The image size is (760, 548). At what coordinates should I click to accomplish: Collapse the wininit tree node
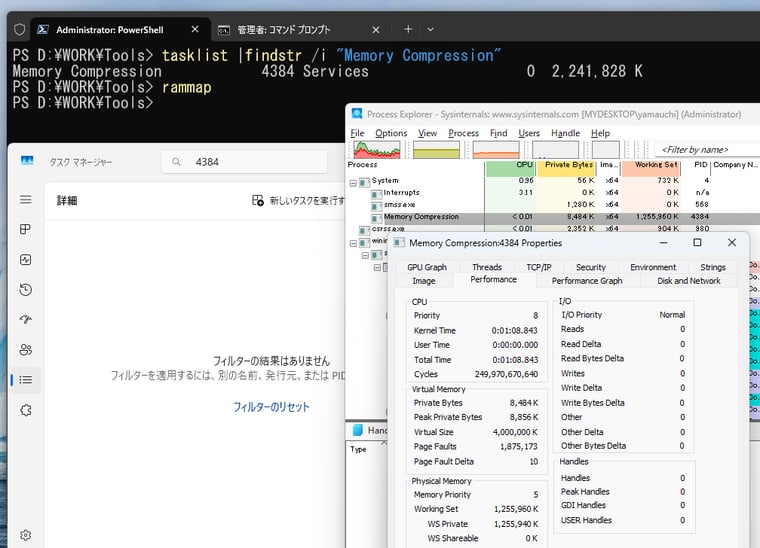(353, 243)
